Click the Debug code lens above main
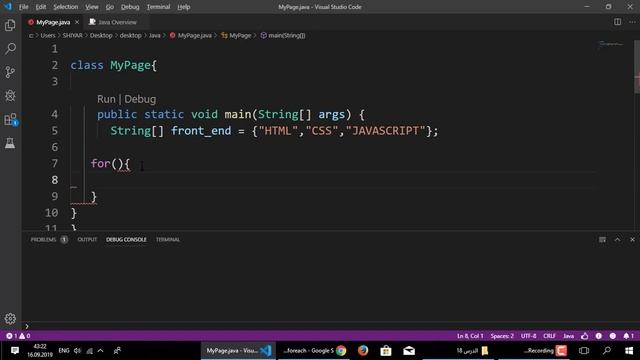Viewport: 640px width, 360px height. coord(140,99)
